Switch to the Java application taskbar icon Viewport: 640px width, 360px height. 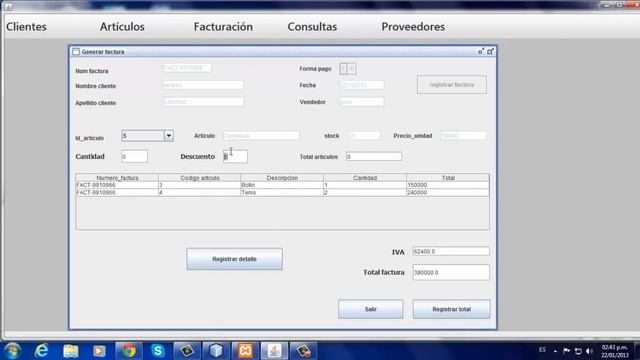click(x=274, y=351)
